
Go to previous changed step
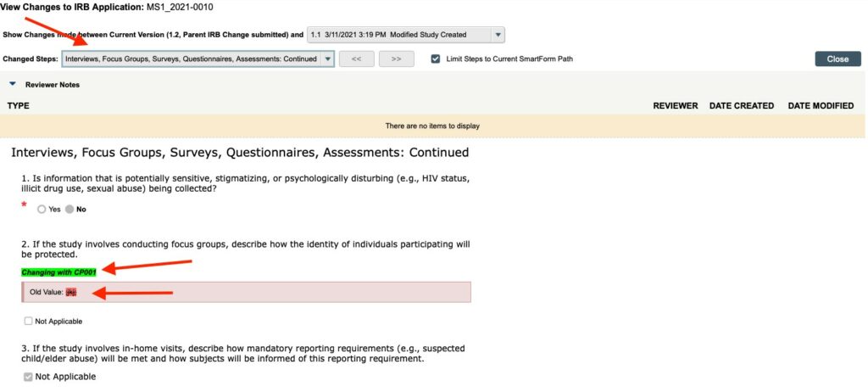point(357,59)
